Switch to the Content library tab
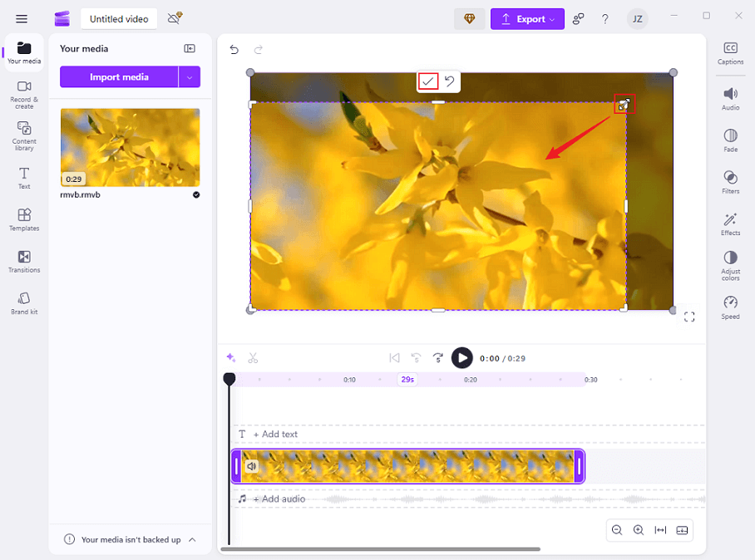755x560 pixels. click(23, 134)
